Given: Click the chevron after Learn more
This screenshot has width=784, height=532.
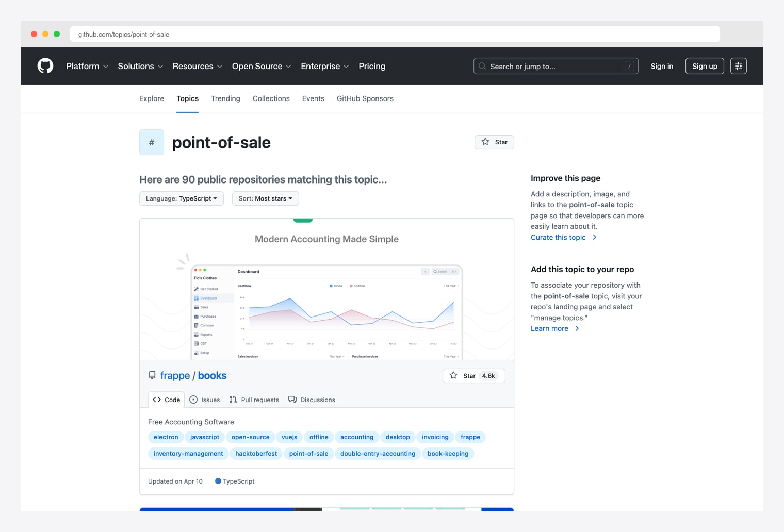Looking at the screenshot, I should click(x=577, y=328).
